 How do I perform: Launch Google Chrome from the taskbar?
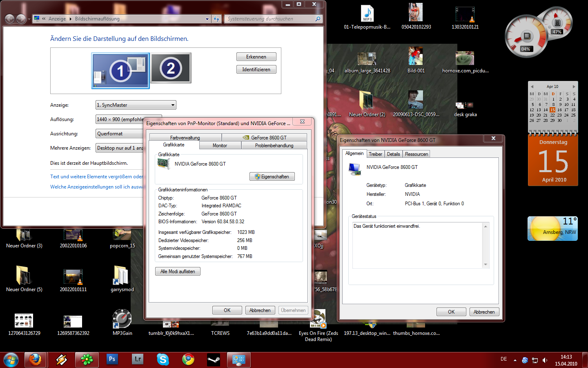point(188,359)
